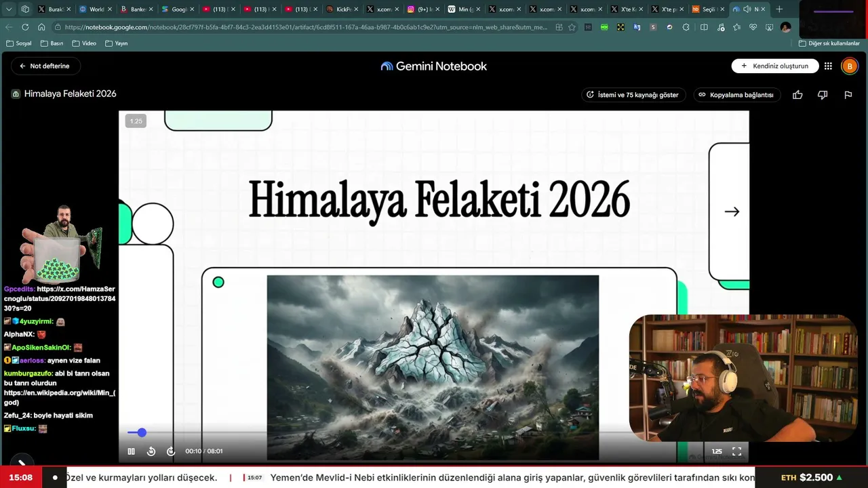Open the Sosyal bookmarks folder
The width and height of the screenshot is (868, 488).
[18, 43]
